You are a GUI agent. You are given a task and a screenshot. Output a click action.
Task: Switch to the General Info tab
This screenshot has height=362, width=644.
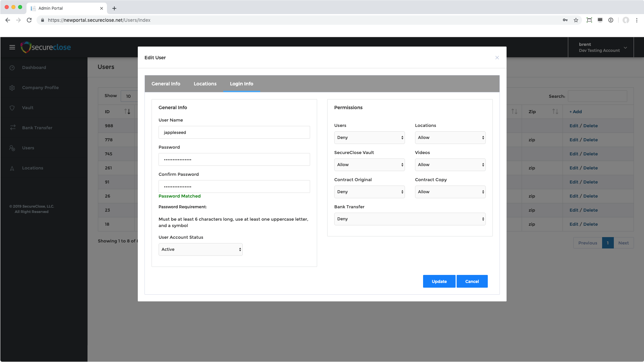pos(166,84)
